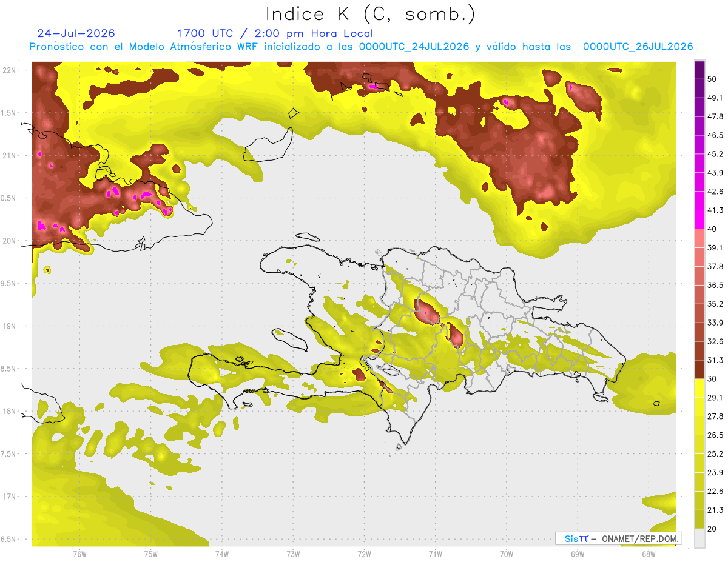Viewport: 728px width, 562px height.
Task: Click the "75W" longitude label
Action: [150, 554]
